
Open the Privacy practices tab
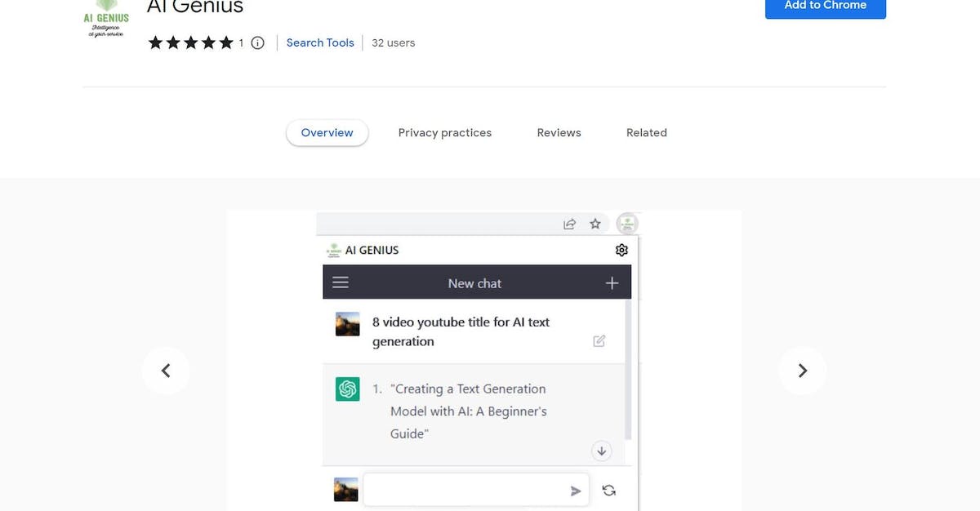coord(445,133)
